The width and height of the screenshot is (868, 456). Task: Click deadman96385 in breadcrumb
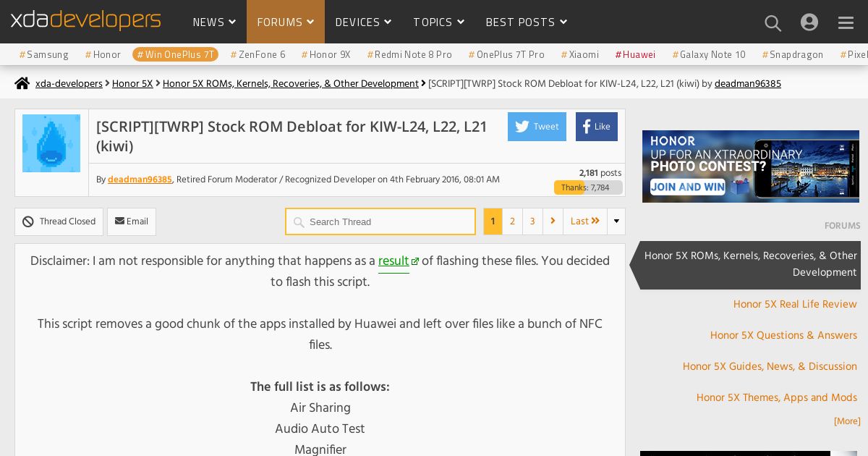748,83
